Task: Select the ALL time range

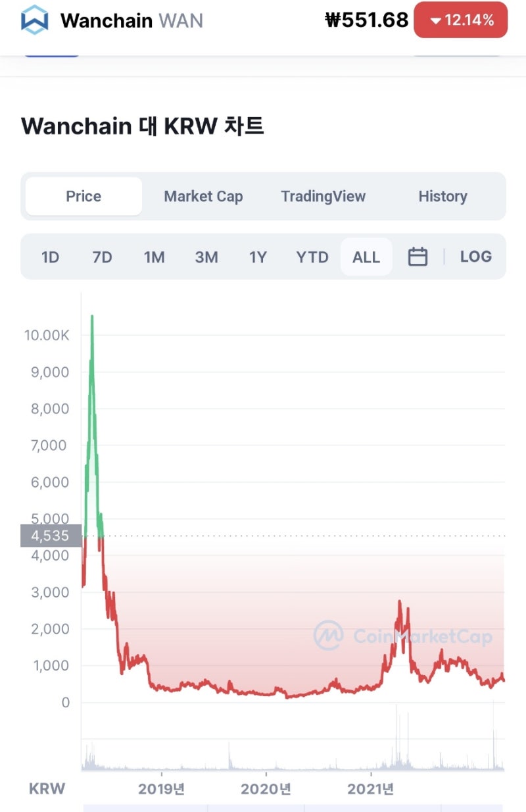Action: 366,257
